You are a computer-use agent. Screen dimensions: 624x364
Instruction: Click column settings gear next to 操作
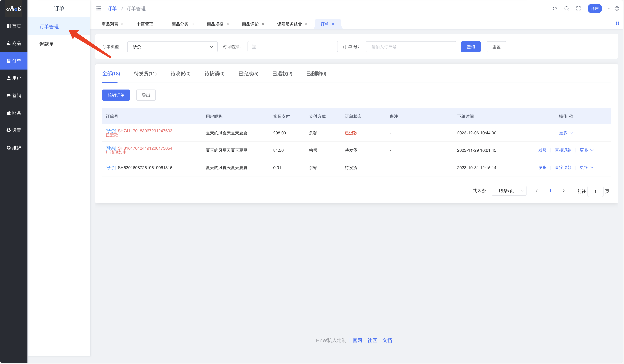coord(571,116)
